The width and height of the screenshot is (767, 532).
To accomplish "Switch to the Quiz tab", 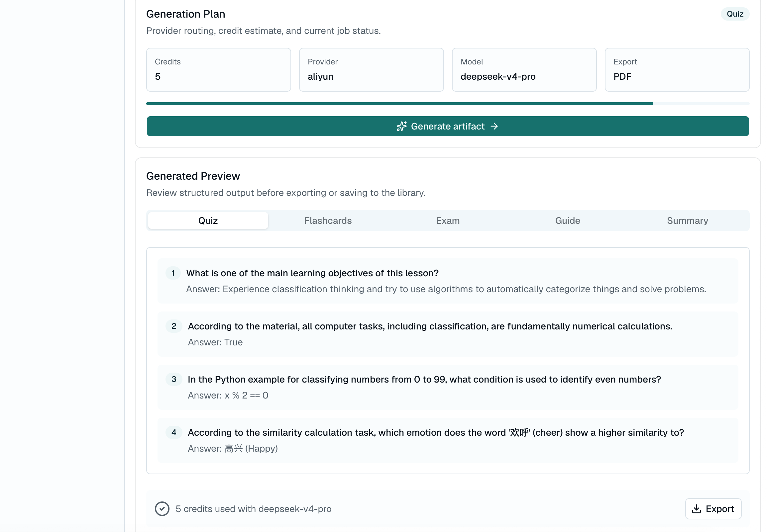I will [x=208, y=220].
